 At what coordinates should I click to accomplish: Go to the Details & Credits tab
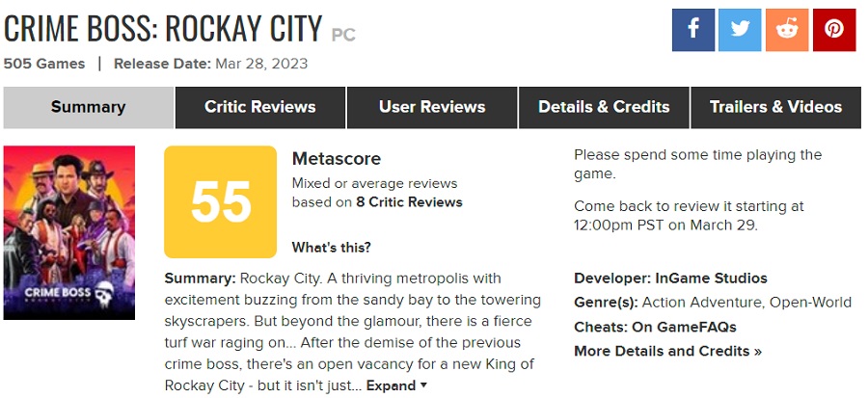tap(604, 107)
